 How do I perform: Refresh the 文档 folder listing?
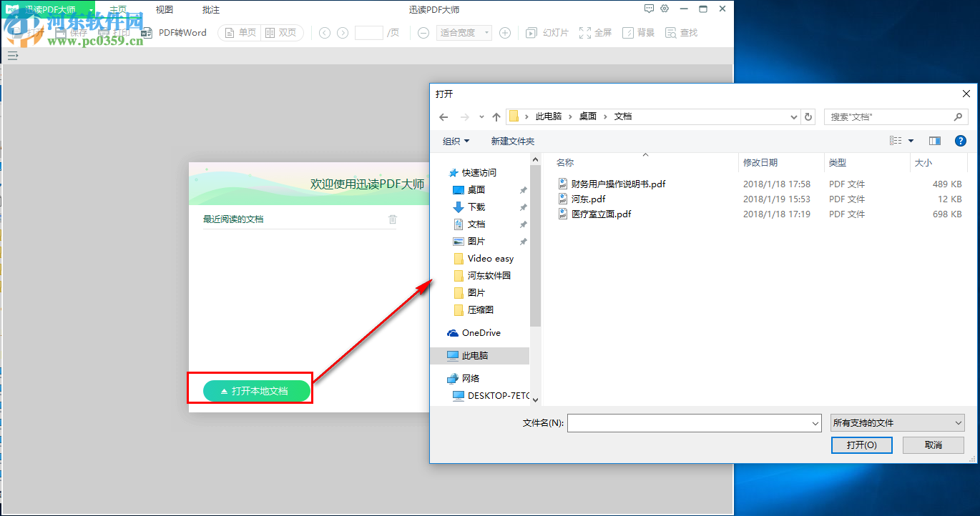pos(808,116)
